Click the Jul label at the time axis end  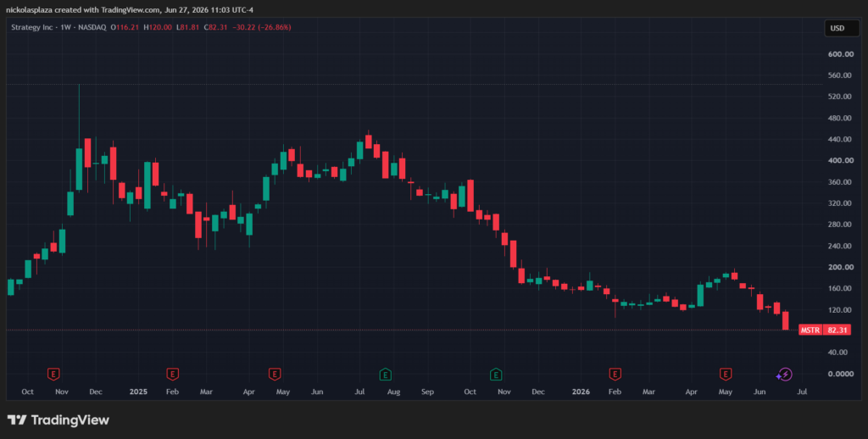coord(802,392)
